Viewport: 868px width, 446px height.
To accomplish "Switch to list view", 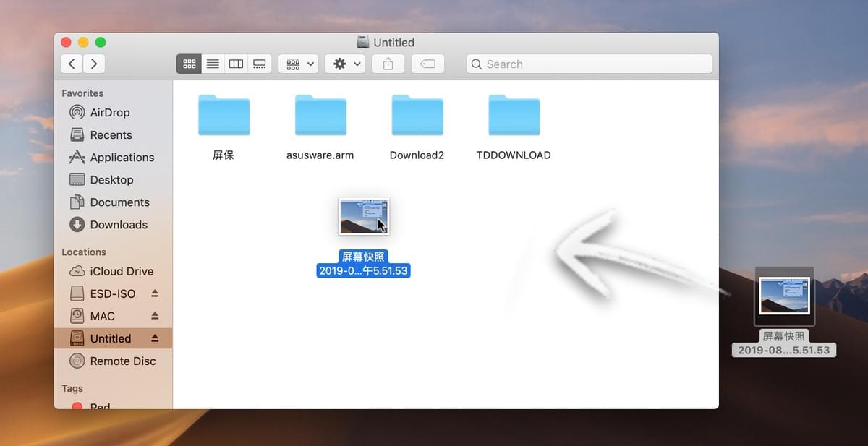I will 213,64.
